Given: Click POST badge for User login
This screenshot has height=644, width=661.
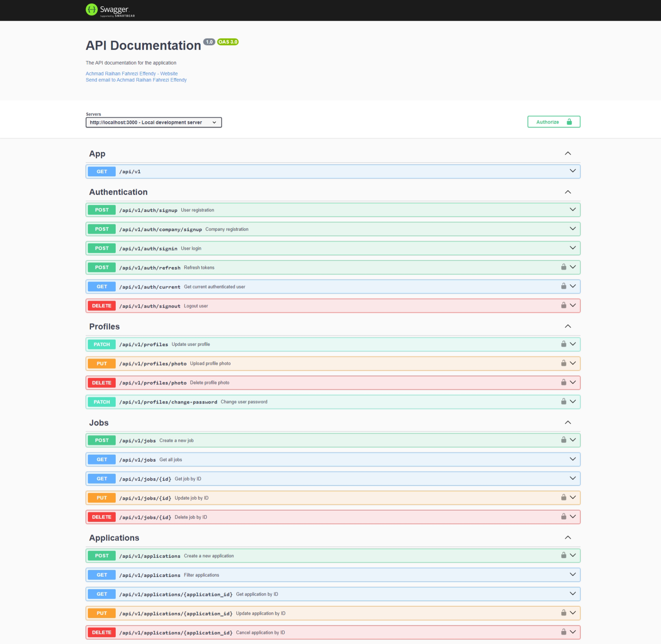Looking at the screenshot, I should [x=102, y=248].
